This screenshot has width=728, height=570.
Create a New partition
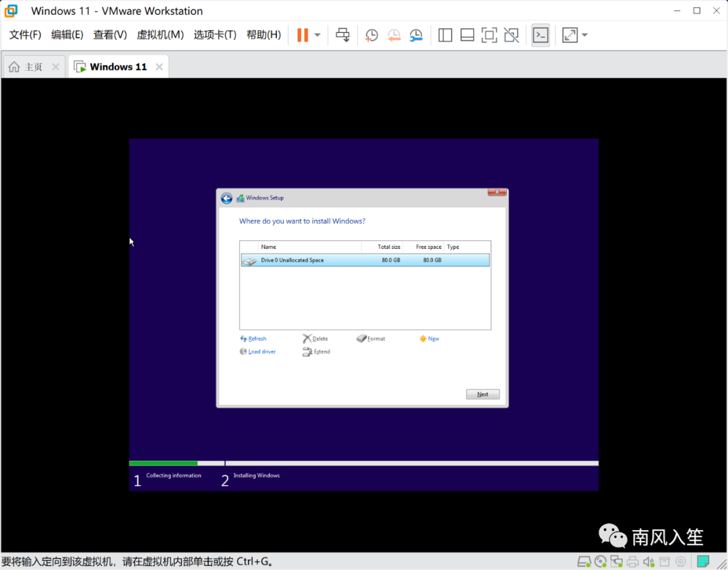tap(429, 339)
